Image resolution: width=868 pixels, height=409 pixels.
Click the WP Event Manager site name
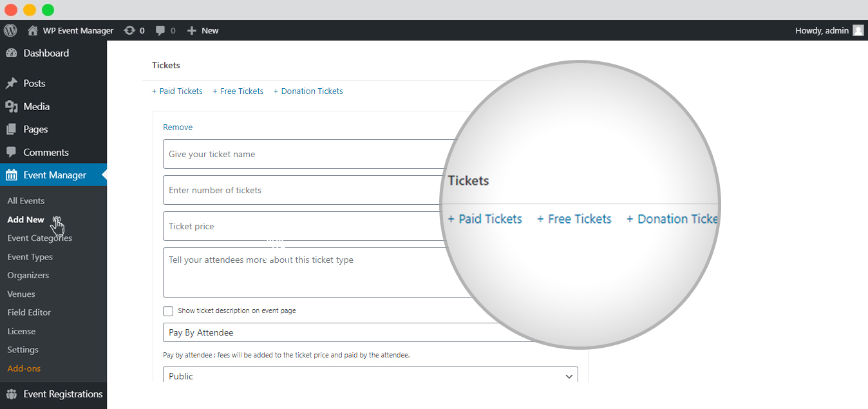point(78,30)
